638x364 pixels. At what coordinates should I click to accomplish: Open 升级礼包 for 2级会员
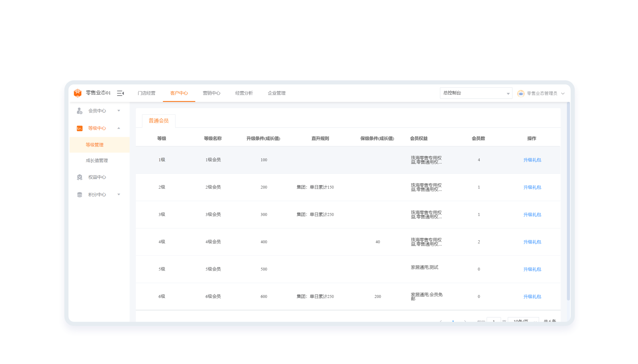[x=532, y=187]
